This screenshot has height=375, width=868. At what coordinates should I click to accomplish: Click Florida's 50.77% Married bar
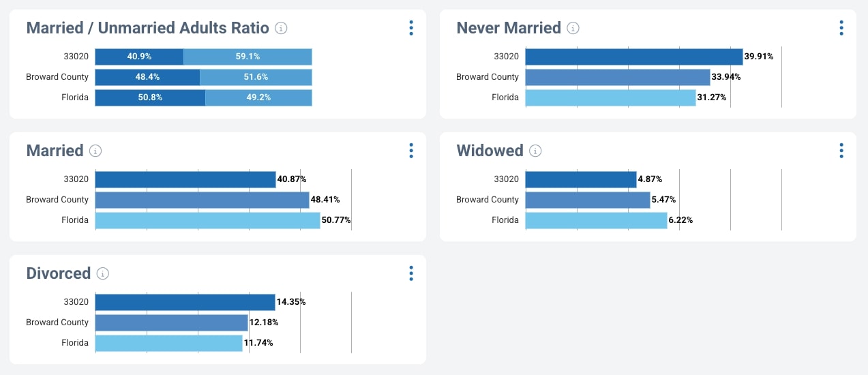tap(207, 220)
